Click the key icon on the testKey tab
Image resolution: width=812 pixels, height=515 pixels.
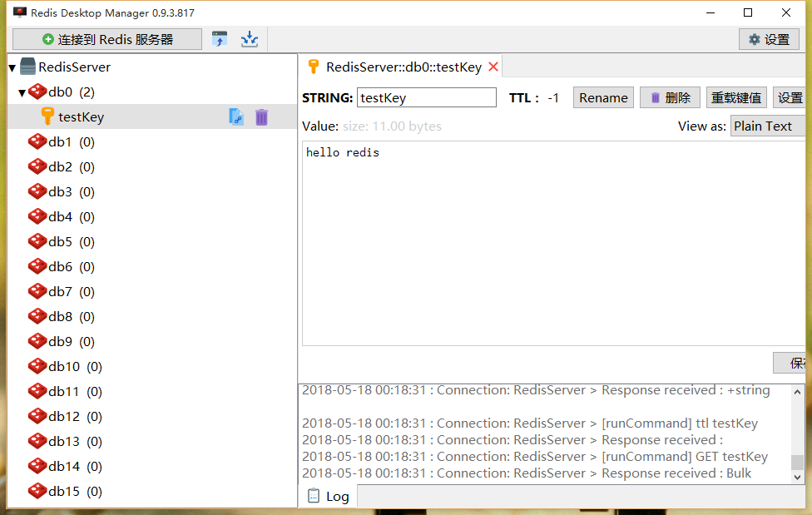tap(314, 67)
